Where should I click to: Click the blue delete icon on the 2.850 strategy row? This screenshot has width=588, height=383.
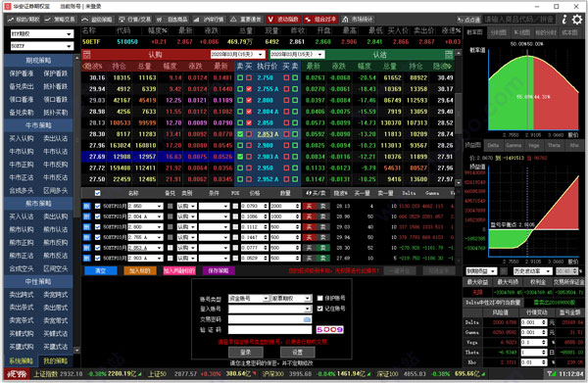86,206
